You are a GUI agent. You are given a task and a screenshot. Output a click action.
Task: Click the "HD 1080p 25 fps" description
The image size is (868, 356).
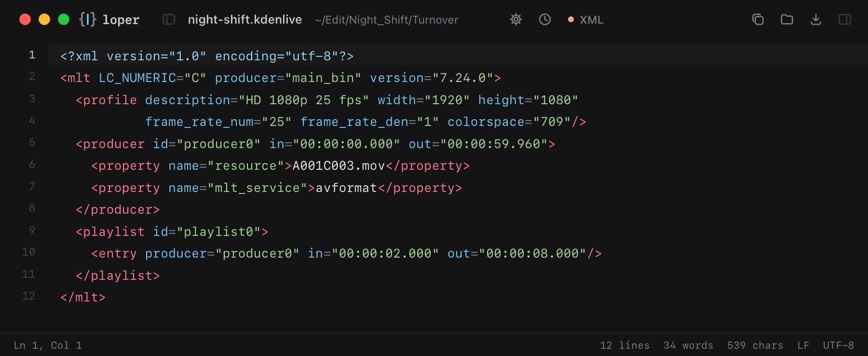pyautogui.click(x=304, y=100)
